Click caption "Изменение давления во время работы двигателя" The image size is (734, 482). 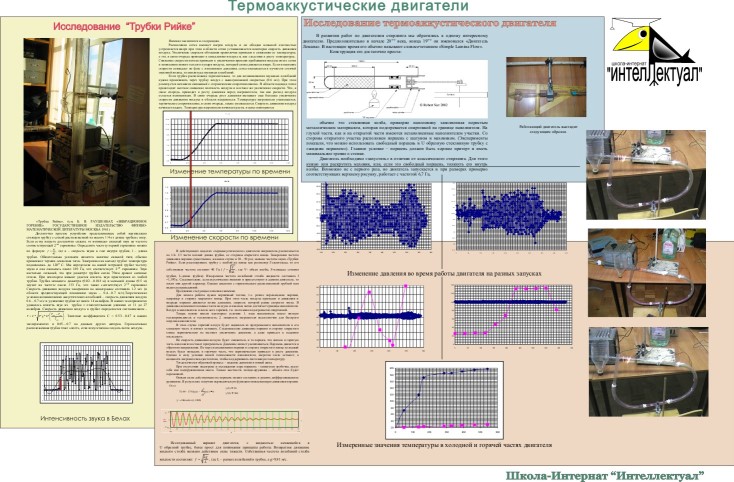(444, 273)
